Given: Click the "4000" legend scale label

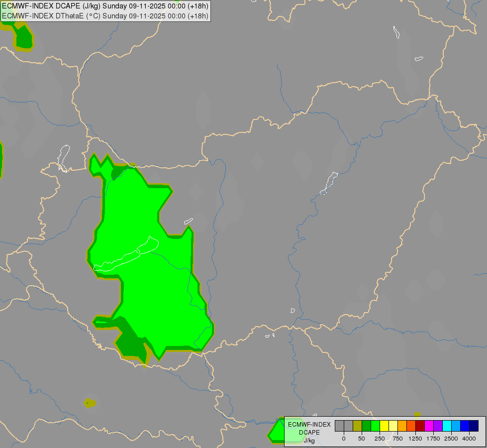Looking at the screenshot, I should 469,439.
